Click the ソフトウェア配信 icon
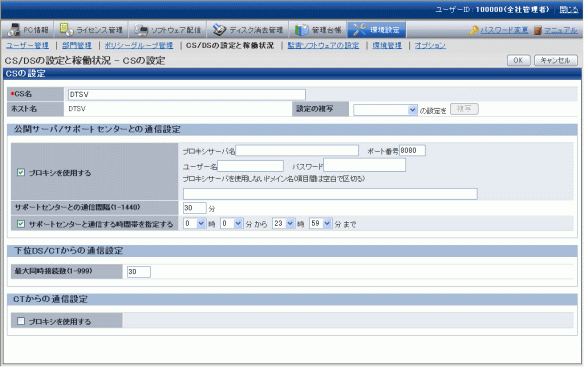This screenshot has height=367, width=584. [141, 30]
